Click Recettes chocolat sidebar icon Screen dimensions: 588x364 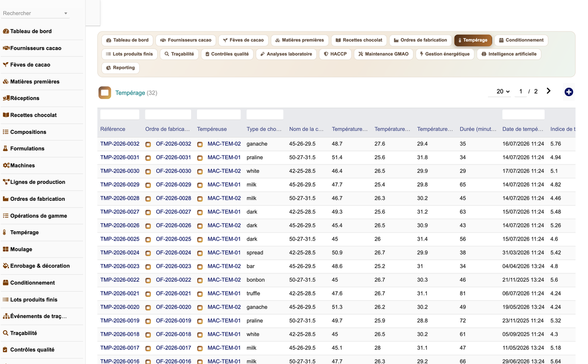6,115
